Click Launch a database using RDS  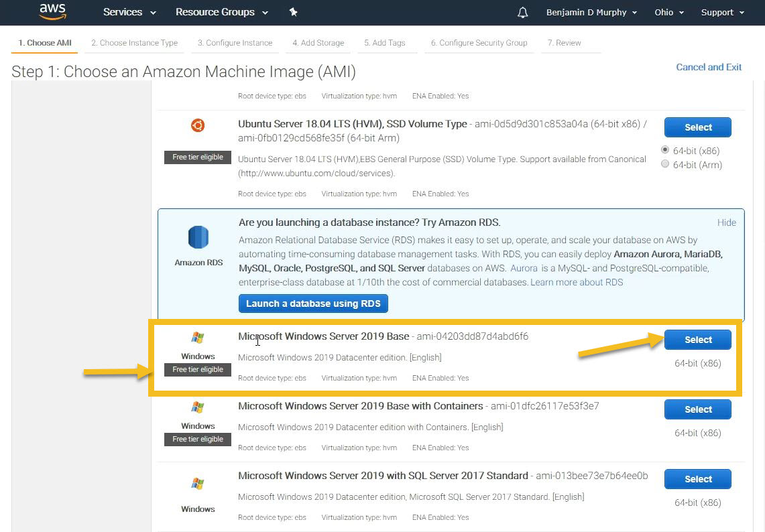click(313, 304)
